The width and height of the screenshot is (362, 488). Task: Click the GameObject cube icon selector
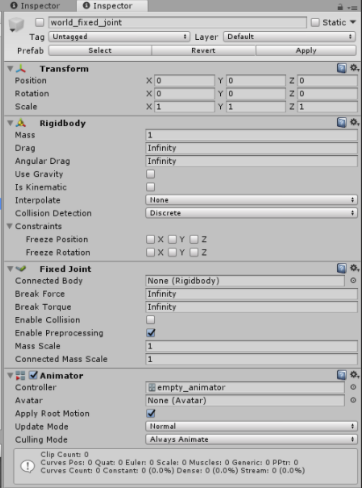(16, 25)
